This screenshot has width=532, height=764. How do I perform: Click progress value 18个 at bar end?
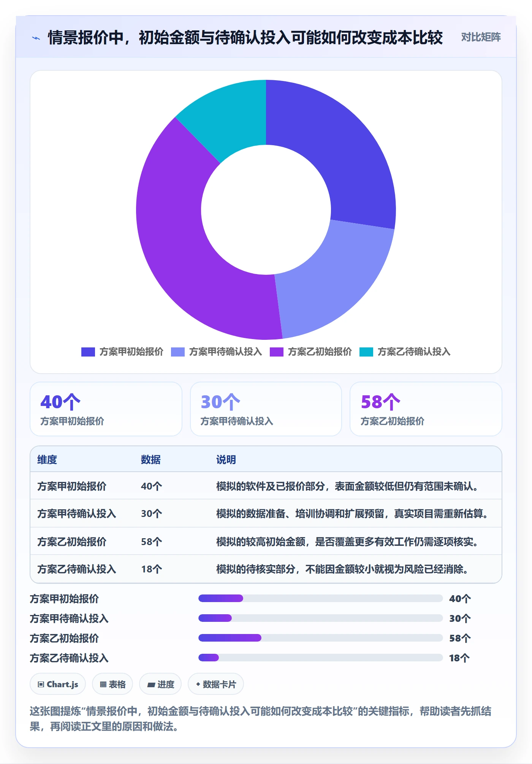[460, 658]
